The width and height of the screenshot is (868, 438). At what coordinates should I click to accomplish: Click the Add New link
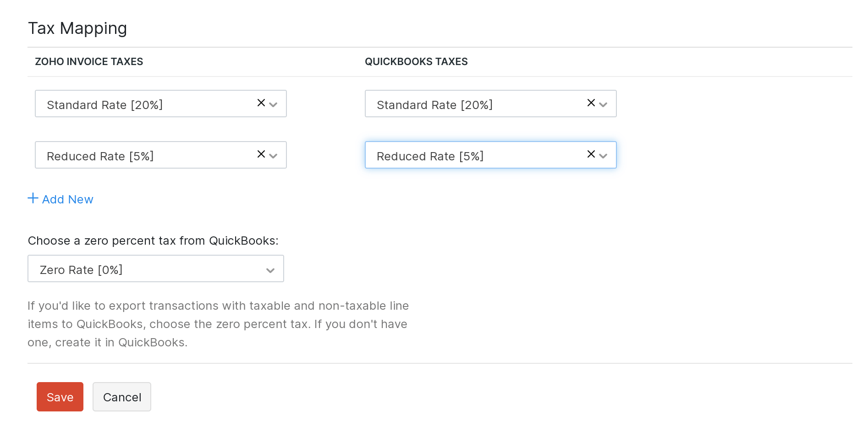point(67,199)
